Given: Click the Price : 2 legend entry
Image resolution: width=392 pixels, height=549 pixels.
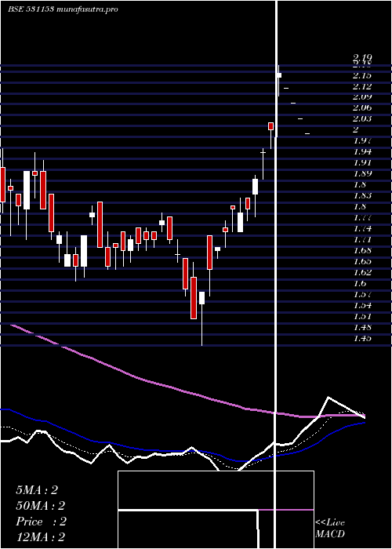Looking at the screenshot, I should [41, 522].
